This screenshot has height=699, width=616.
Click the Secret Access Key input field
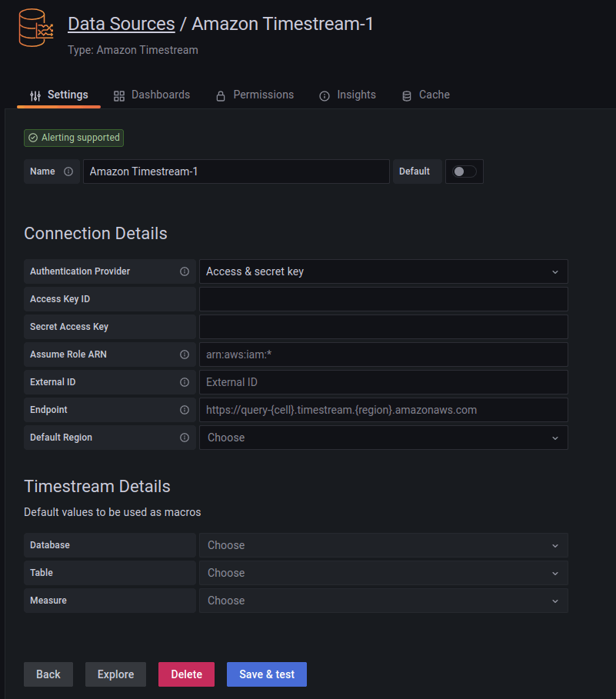point(383,327)
